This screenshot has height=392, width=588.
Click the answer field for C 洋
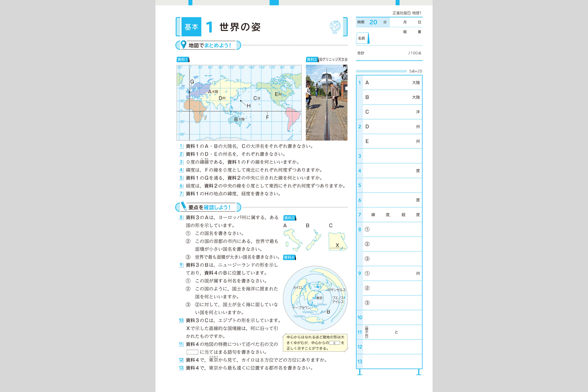pos(392,112)
